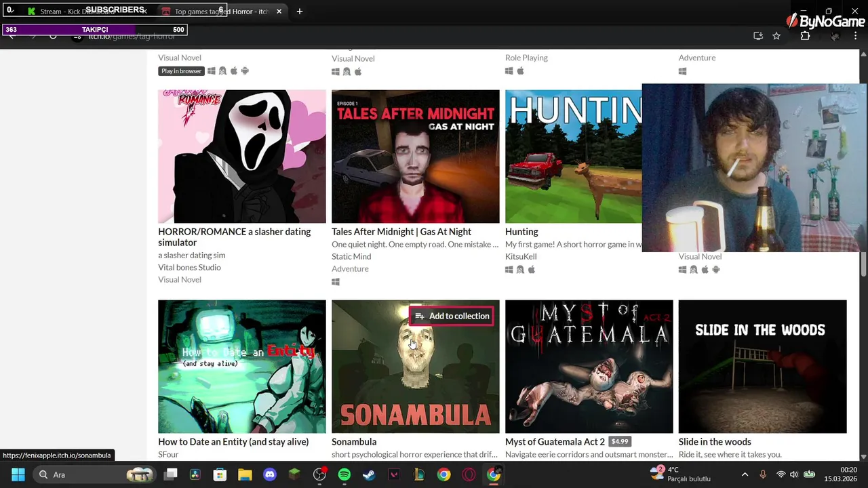Click the Apple icon beside Play in browser

[234, 71]
